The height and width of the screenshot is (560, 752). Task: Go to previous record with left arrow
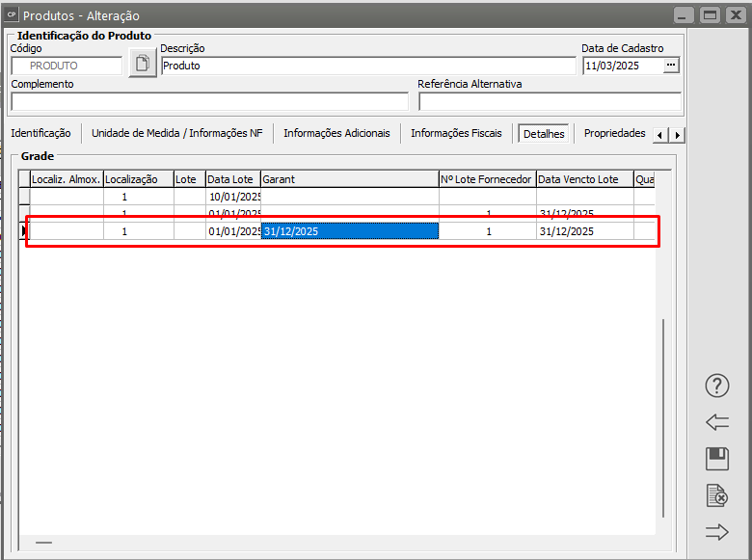[x=716, y=422]
